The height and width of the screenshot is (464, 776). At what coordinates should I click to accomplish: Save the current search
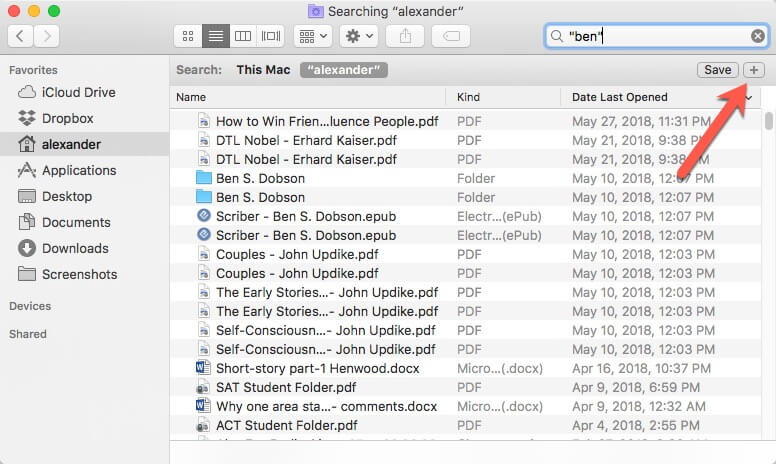coord(718,70)
